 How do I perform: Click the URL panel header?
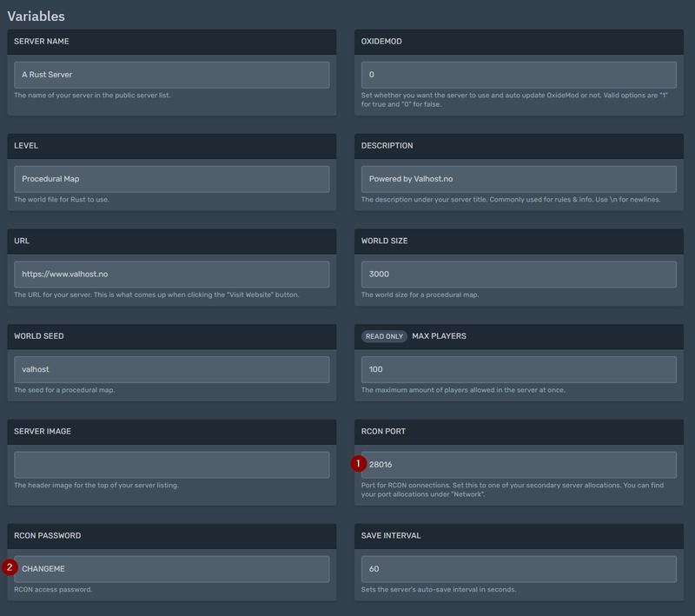(171, 241)
